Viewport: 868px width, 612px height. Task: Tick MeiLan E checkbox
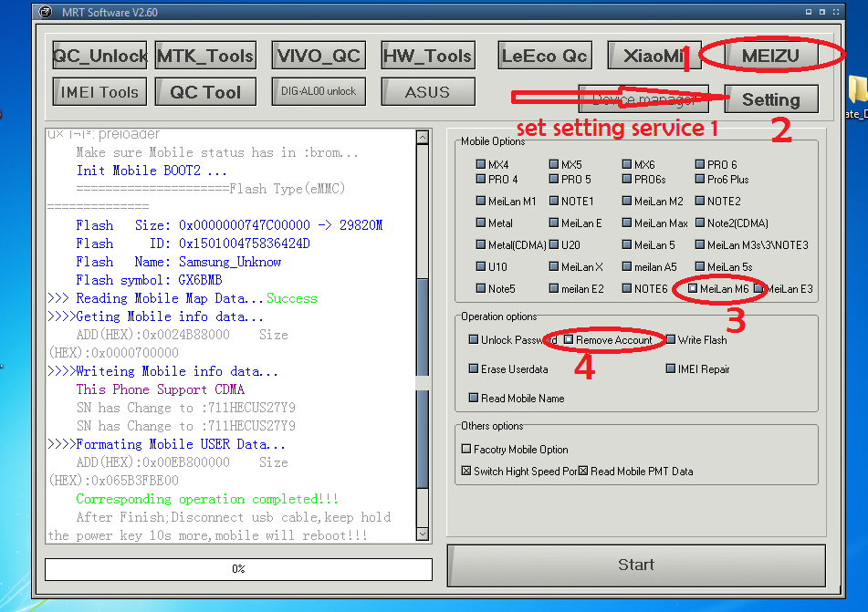point(554,223)
